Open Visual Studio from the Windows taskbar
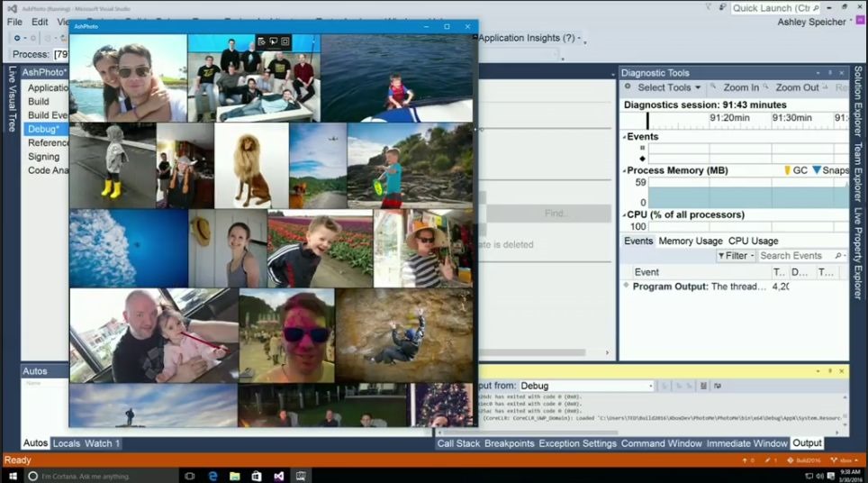Viewport: 868px width, 483px height. click(279, 475)
